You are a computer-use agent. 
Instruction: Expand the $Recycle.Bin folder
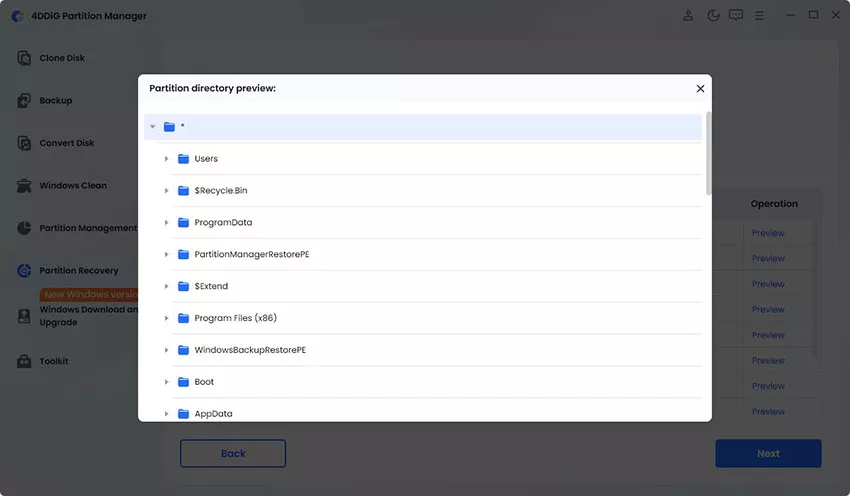166,191
